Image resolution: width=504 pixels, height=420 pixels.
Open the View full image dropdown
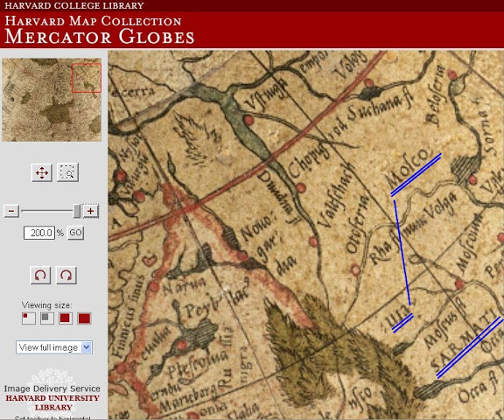pos(54,347)
